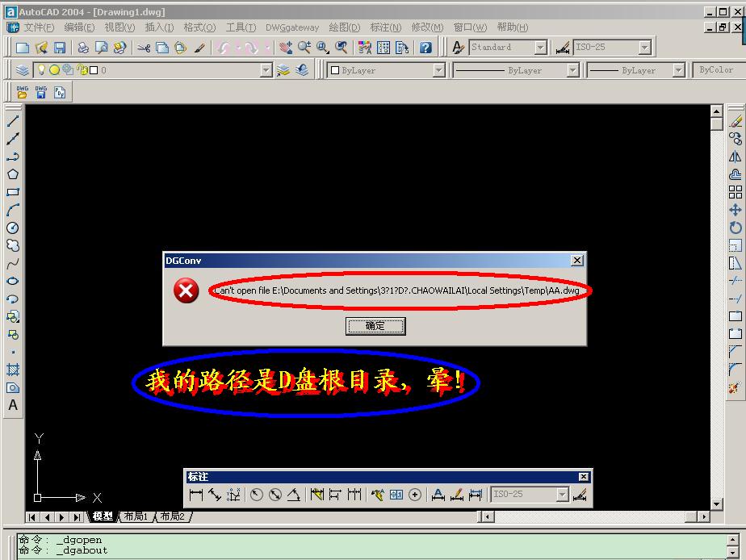This screenshot has width=746, height=560.
Task: Toggle layer 0 freeze sun icon
Action: tap(55, 70)
